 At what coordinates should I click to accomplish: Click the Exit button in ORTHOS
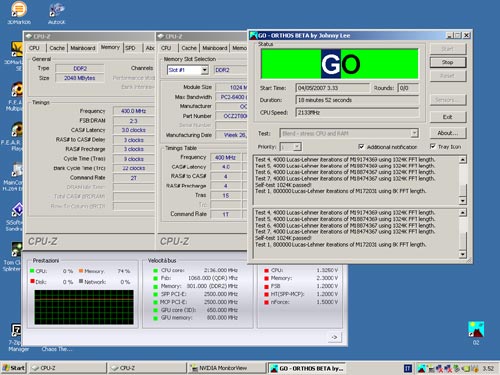pyautogui.click(x=448, y=117)
